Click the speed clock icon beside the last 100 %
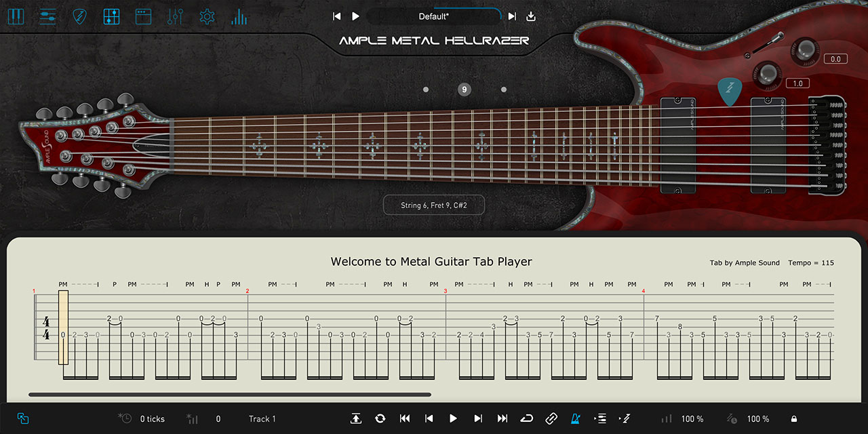Screen dimensions: 868x434 point(732,419)
